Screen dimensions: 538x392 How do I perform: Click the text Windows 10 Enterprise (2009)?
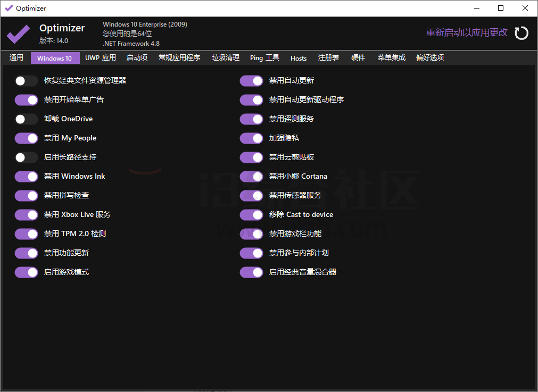pyautogui.click(x=145, y=24)
